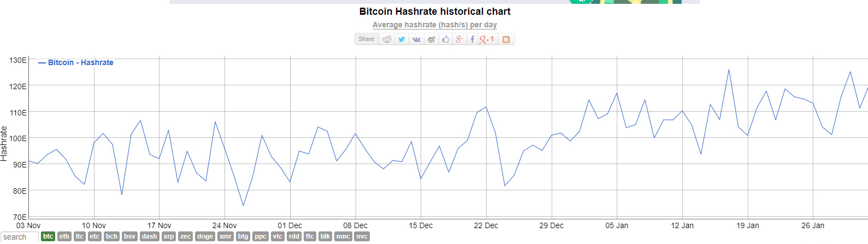The height and width of the screenshot is (244, 868).
Task: Click the 08 Dec date label
Action: [x=355, y=225]
